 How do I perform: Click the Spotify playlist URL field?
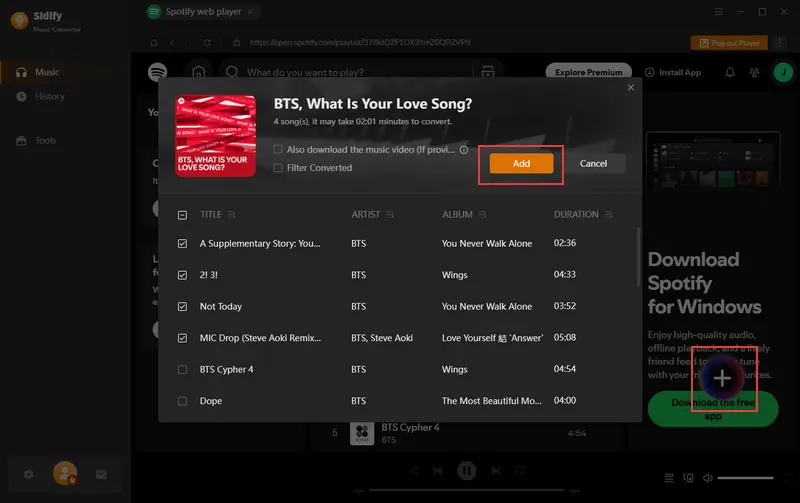click(360, 42)
